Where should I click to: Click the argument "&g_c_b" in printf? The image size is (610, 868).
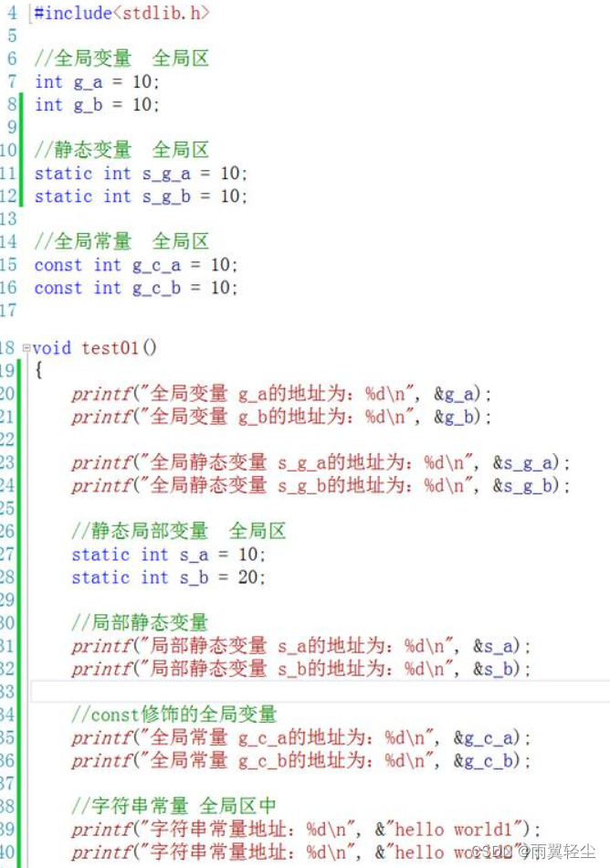pyautogui.click(x=483, y=760)
